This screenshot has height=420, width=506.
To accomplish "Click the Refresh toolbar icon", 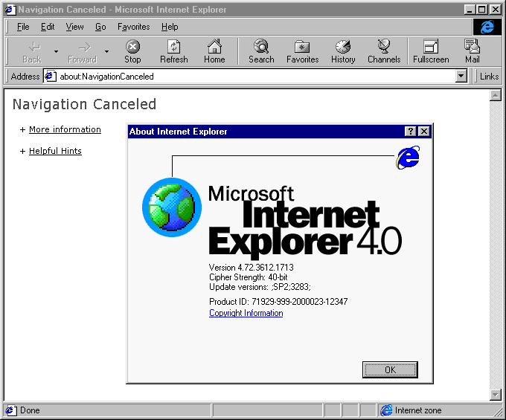I will 173,47.
